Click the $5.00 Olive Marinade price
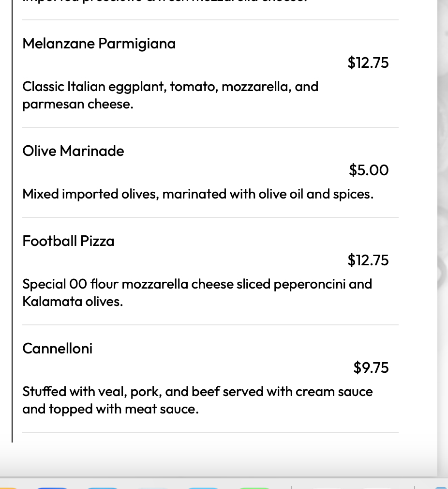This screenshot has width=448, height=489. coord(369,170)
